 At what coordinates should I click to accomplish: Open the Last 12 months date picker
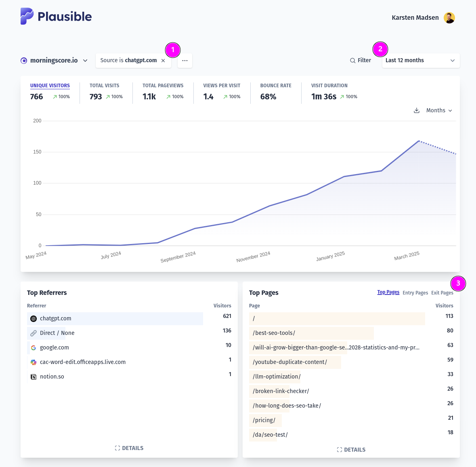421,61
